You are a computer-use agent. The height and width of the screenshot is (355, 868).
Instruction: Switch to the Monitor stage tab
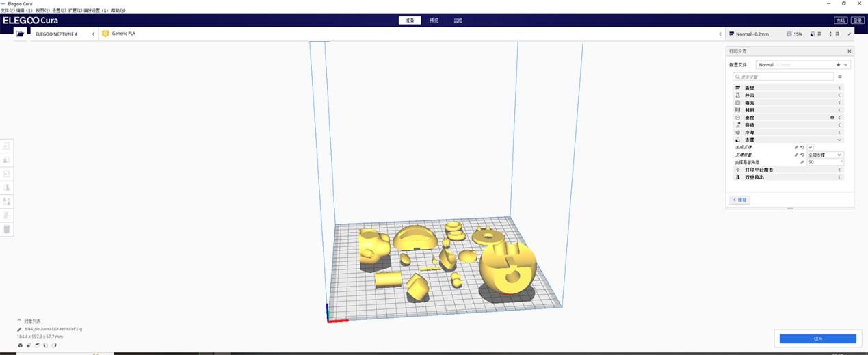[458, 21]
